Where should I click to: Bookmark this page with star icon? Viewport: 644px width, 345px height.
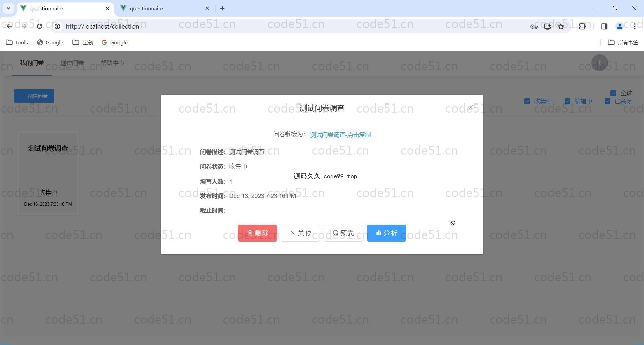click(x=561, y=26)
